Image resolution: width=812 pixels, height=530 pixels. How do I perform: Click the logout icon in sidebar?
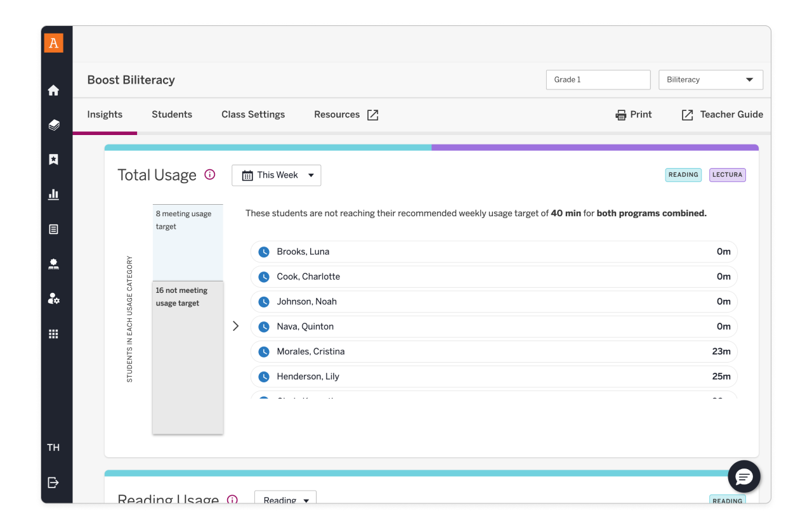pos(53,482)
